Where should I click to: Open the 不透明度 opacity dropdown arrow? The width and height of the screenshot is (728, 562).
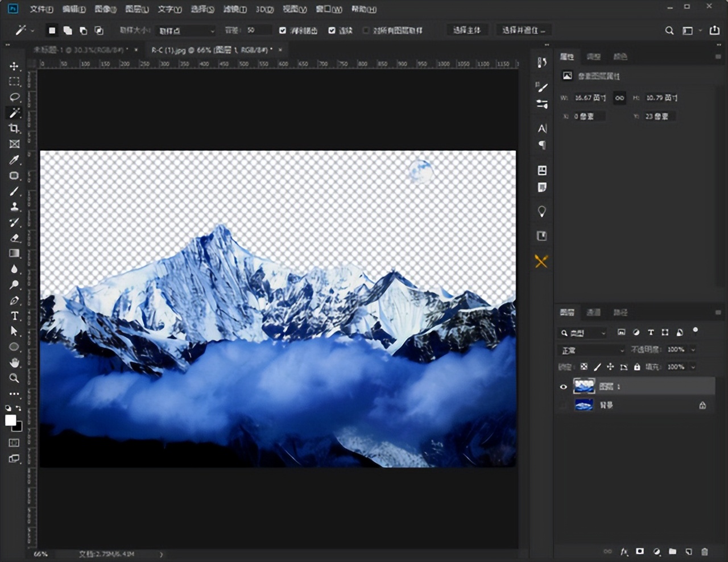point(693,350)
